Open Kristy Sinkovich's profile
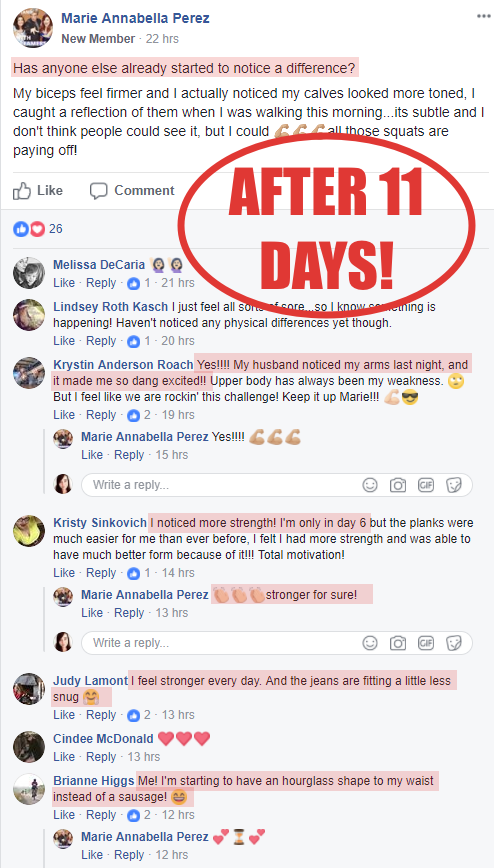 point(100,523)
